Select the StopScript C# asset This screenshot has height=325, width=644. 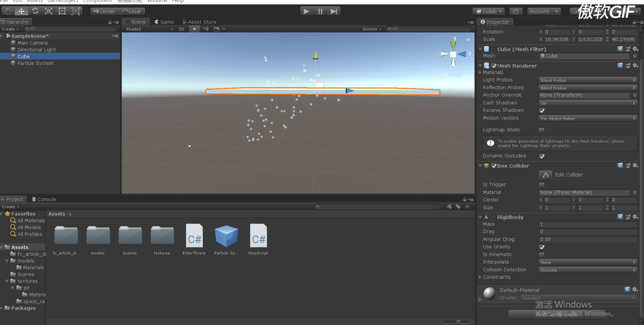258,239
